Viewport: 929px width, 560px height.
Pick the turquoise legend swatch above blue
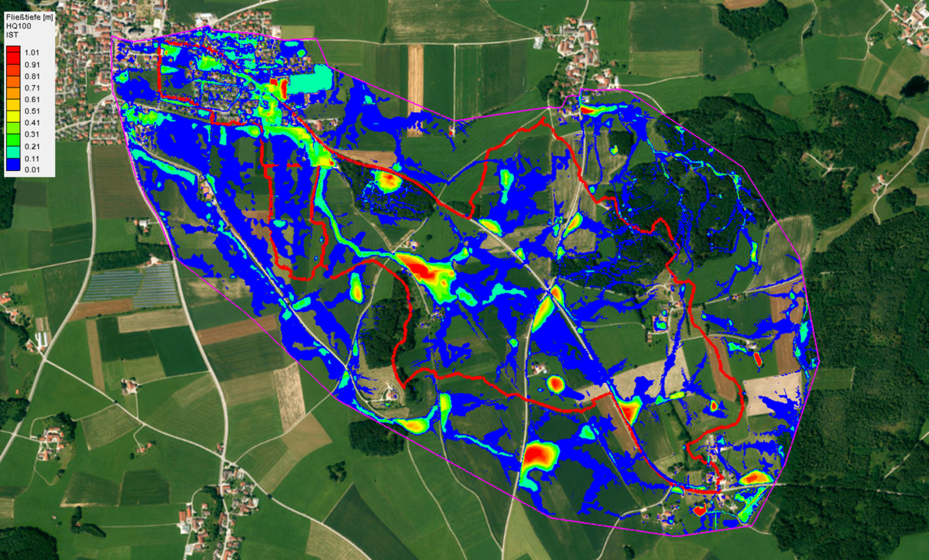coord(13,151)
